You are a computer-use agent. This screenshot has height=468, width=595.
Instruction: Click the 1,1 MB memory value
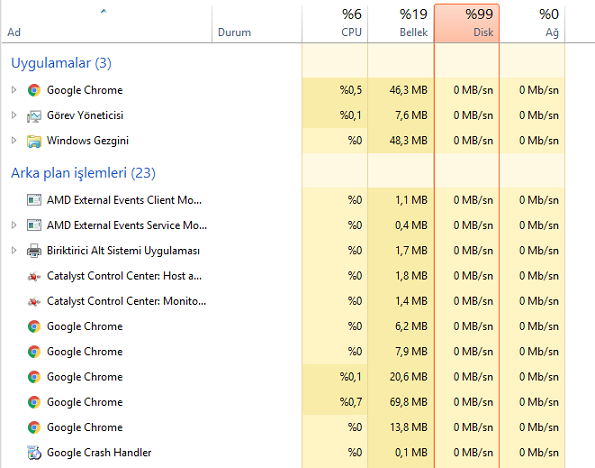coord(411,200)
